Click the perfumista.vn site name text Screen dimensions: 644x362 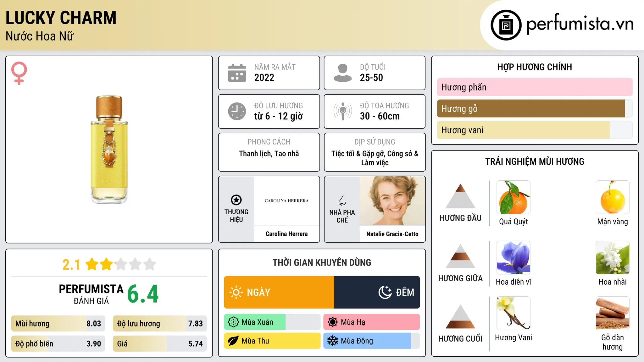point(580,24)
